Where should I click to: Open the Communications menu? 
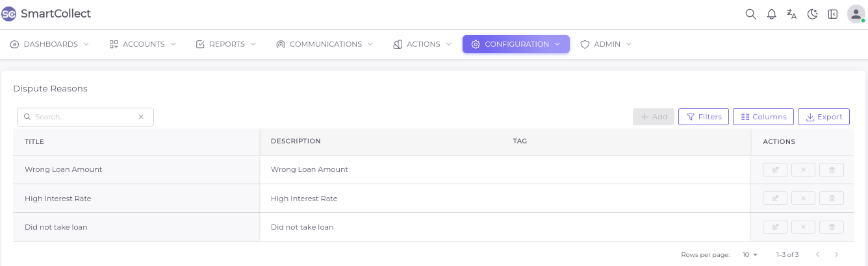pyautogui.click(x=325, y=44)
